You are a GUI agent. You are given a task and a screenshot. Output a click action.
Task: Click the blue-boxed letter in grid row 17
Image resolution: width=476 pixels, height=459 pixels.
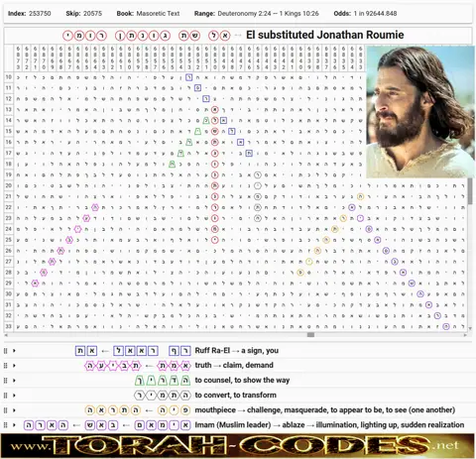[249, 153]
